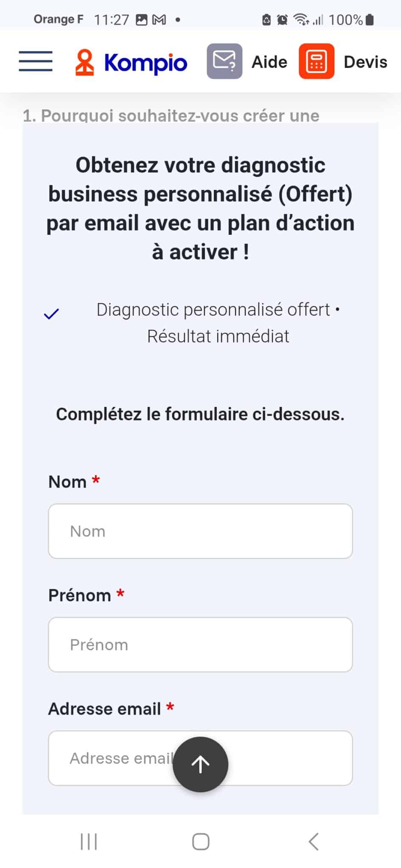
Task: Focus the Prénom input field
Action: [x=200, y=645]
